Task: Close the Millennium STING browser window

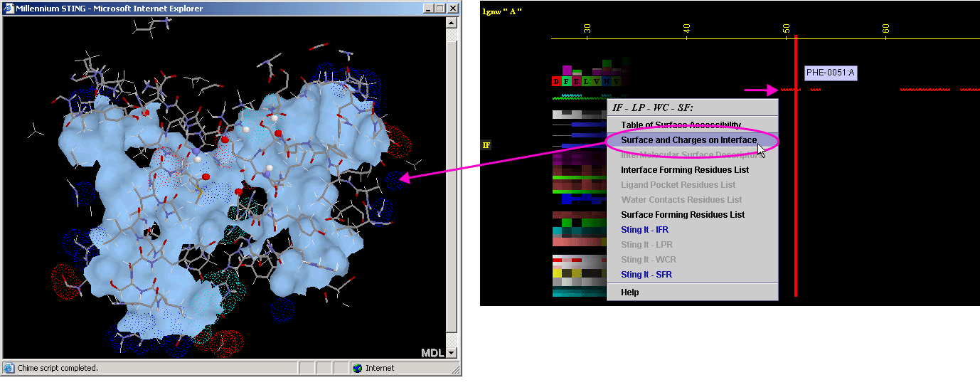Action: [x=452, y=9]
